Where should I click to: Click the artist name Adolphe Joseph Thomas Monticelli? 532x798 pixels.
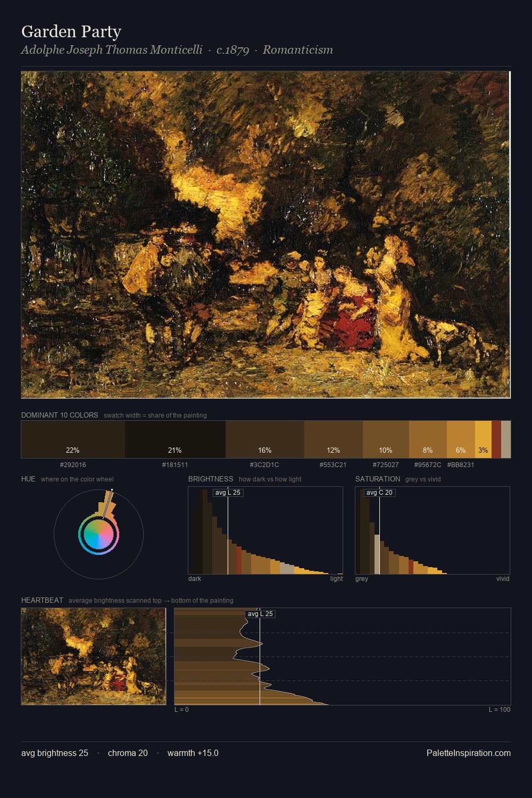[x=112, y=50]
